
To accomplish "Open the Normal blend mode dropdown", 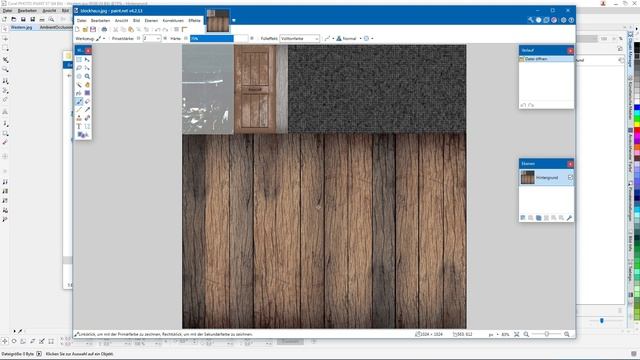I will coord(349,38).
